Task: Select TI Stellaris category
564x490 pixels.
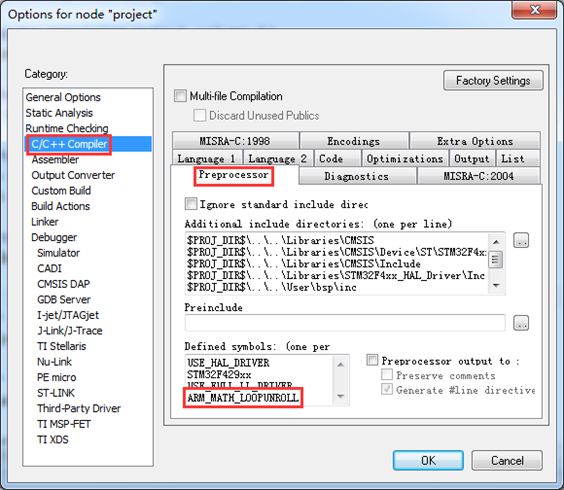Action: [x=62, y=346]
